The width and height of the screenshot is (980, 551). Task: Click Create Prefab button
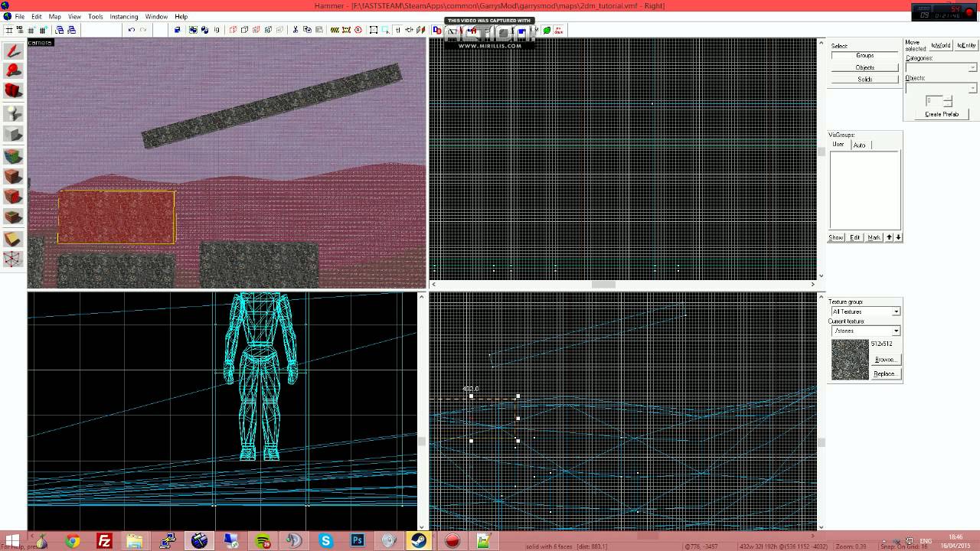941,114
